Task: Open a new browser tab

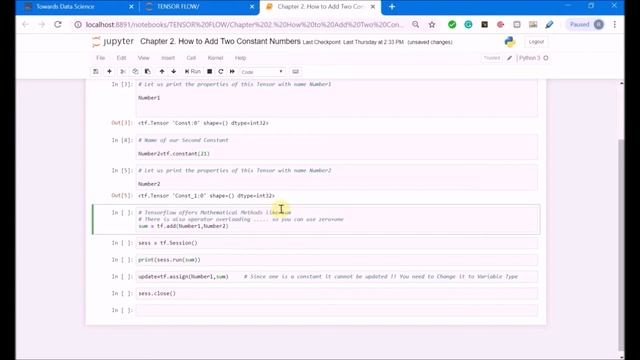Action: 392,7
